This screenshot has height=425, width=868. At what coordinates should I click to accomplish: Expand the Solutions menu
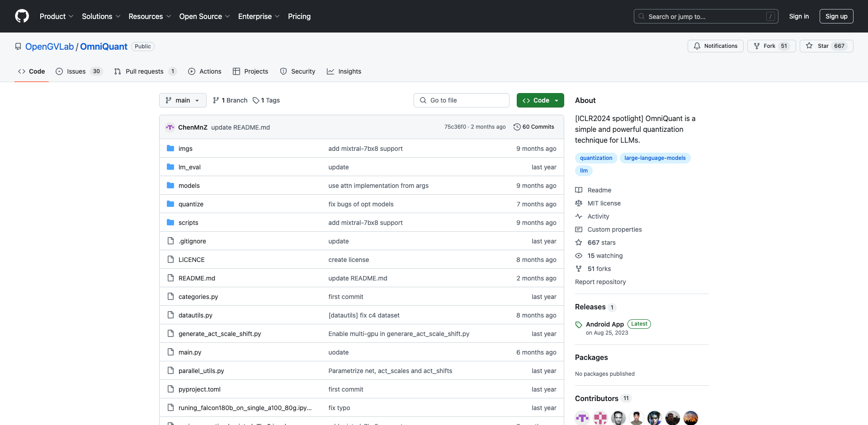[x=101, y=16]
